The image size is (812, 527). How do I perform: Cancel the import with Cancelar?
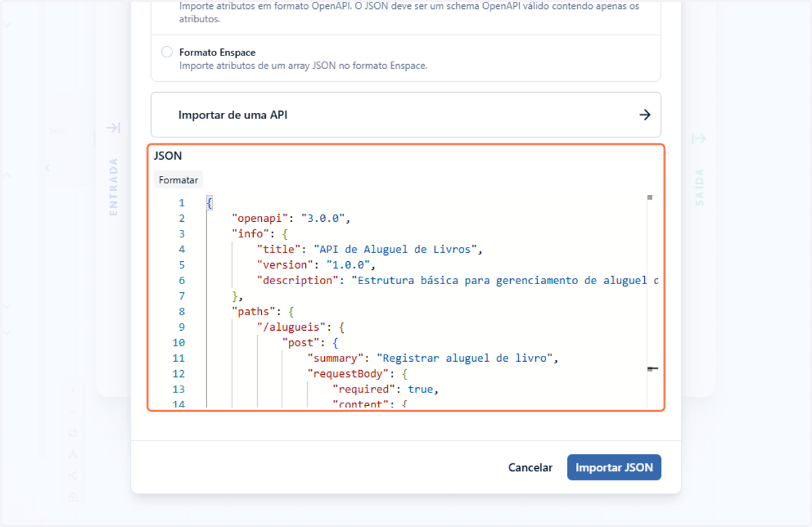click(x=531, y=467)
